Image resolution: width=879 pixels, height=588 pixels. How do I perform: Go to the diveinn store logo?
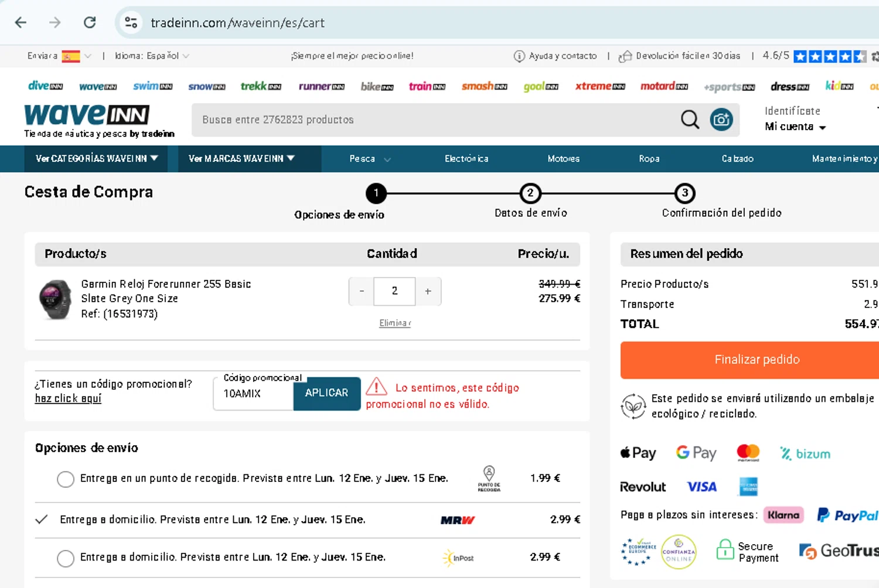[x=46, y=86]
